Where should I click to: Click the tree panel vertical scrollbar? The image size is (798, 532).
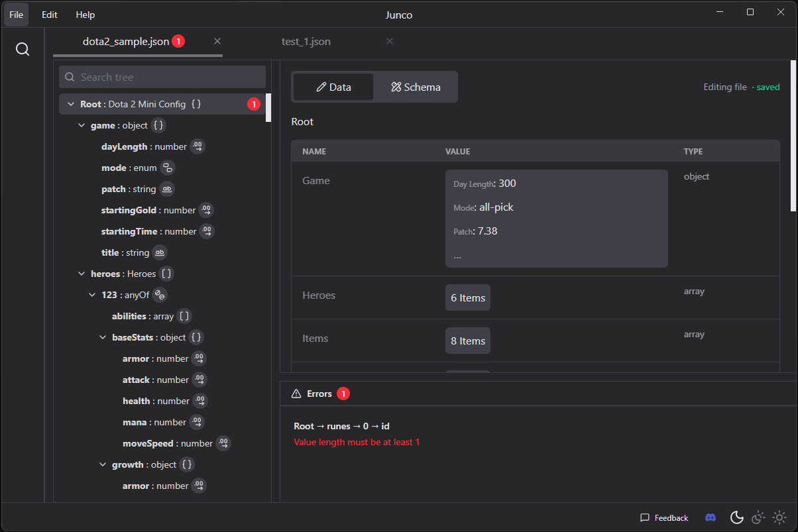[268, 107]
